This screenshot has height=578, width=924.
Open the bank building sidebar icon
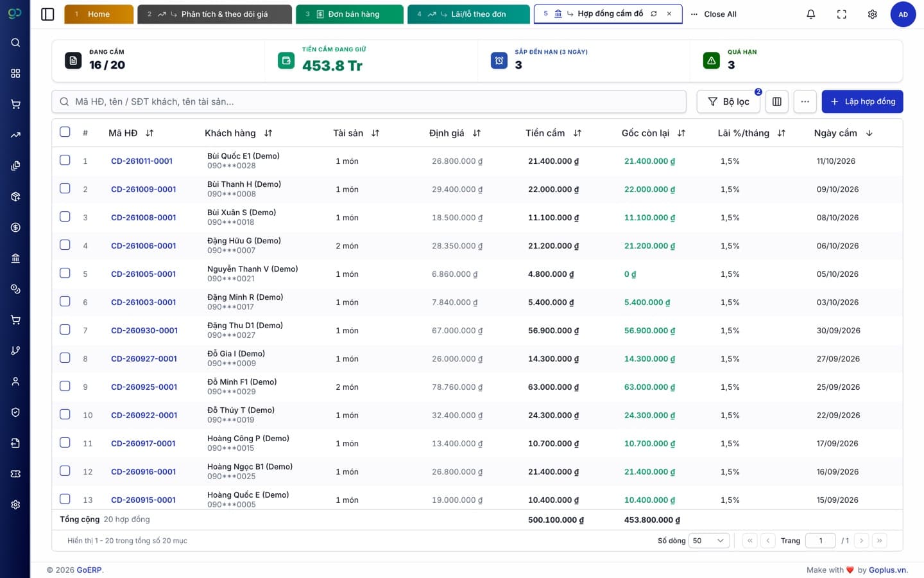(x=15, y=258)
